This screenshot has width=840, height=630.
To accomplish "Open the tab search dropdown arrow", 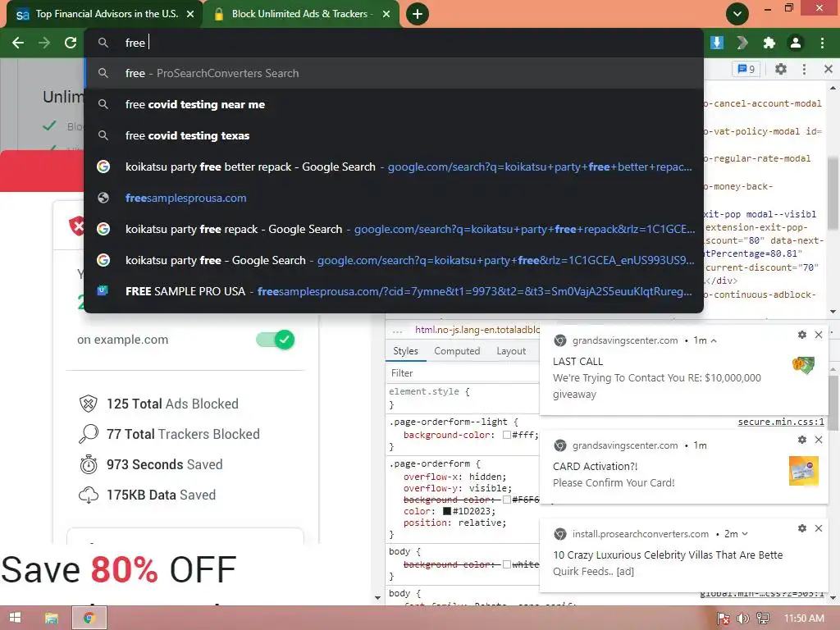I will (x=737, y=14).
